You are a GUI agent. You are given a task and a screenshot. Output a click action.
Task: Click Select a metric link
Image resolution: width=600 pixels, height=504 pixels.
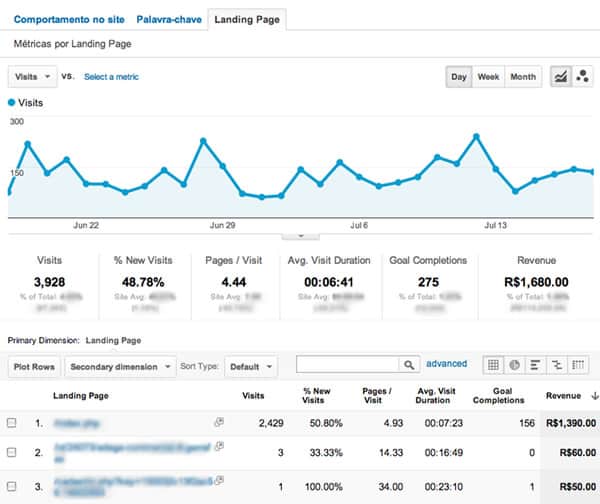111,77
